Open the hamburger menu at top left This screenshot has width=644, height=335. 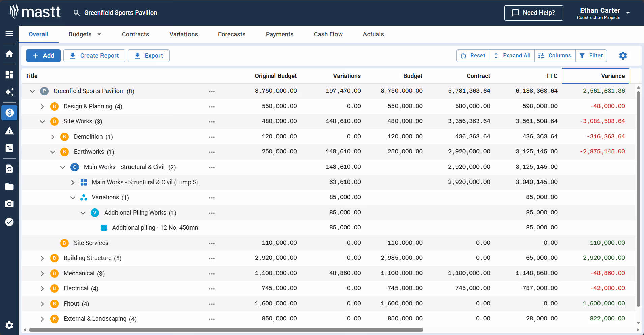coord(9,34)
